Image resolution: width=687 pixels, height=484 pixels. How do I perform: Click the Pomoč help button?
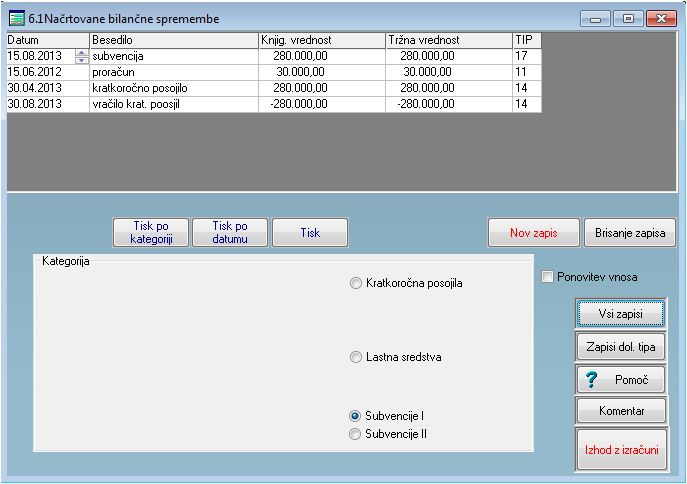pos(619,380)
